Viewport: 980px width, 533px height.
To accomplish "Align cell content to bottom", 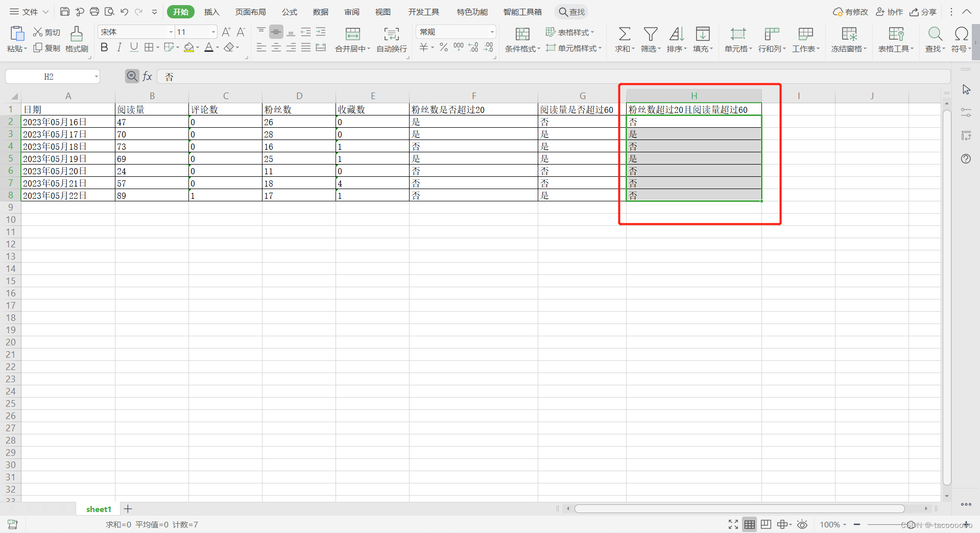I will click(291, 32).
